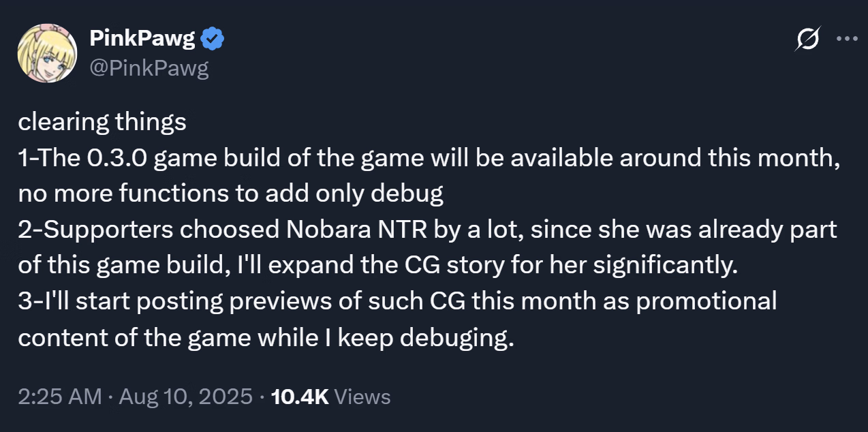
Task: Click the "clearing things" opening line
Action: 102,123
